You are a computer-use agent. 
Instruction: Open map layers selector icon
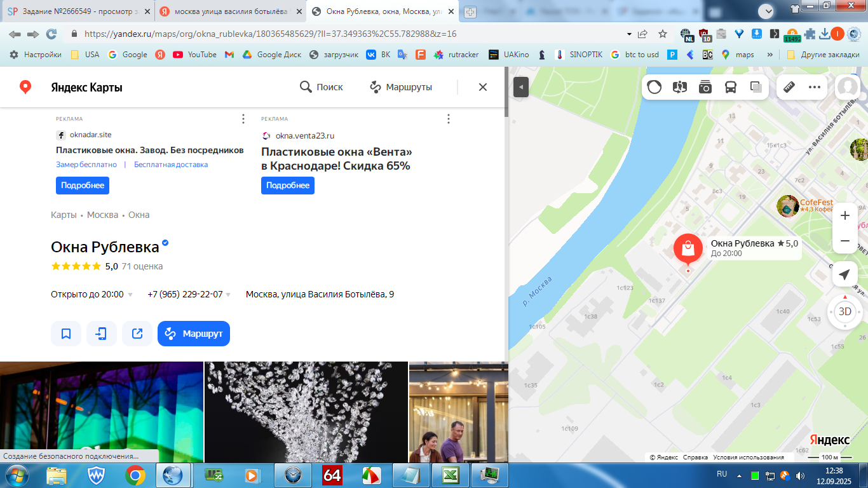click(x=756, y=87)
